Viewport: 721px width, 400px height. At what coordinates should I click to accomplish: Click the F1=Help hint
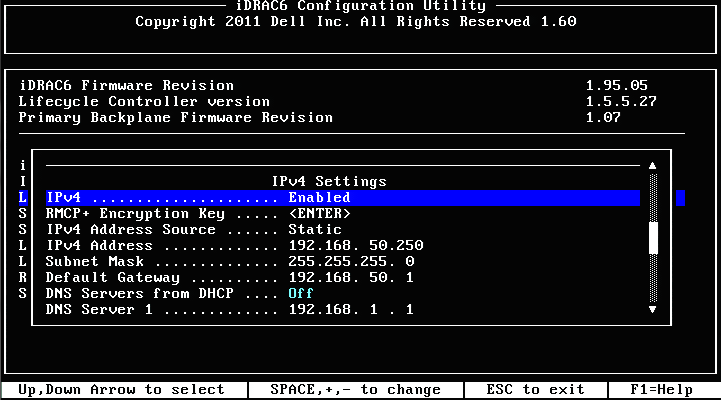(661, 390)
